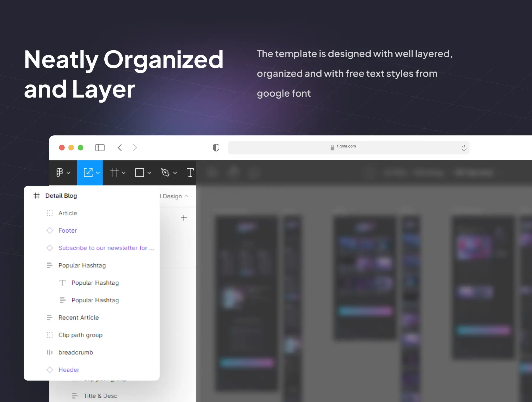The height and width of the screenshot is (402, 532).
Task: Collapse the Design pages chevron
Action: click(186, 196)
